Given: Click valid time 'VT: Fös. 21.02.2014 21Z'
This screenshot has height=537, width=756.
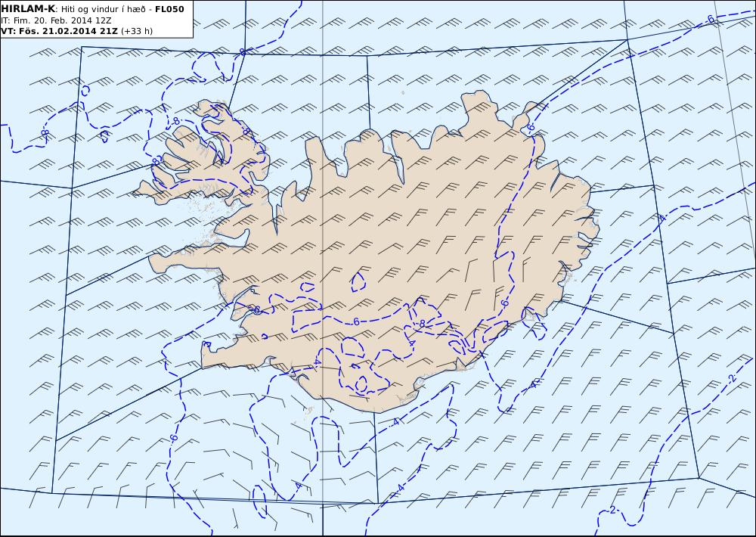Looking at the screenshot, I should (x=59, y=31).
